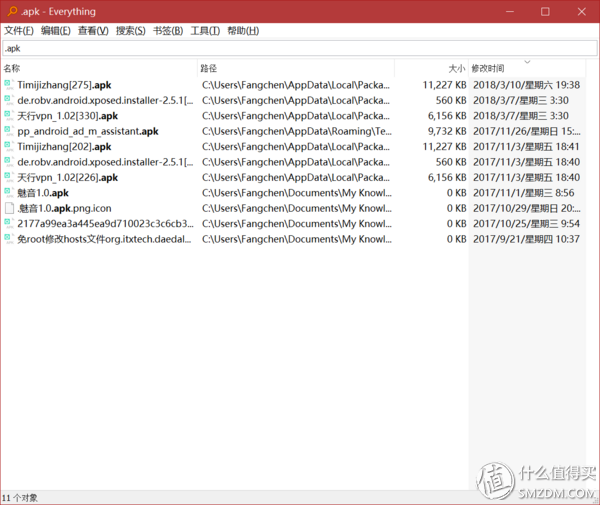600x505 pixels.
Task: Close the Everything window
Action: pos(581,11)
